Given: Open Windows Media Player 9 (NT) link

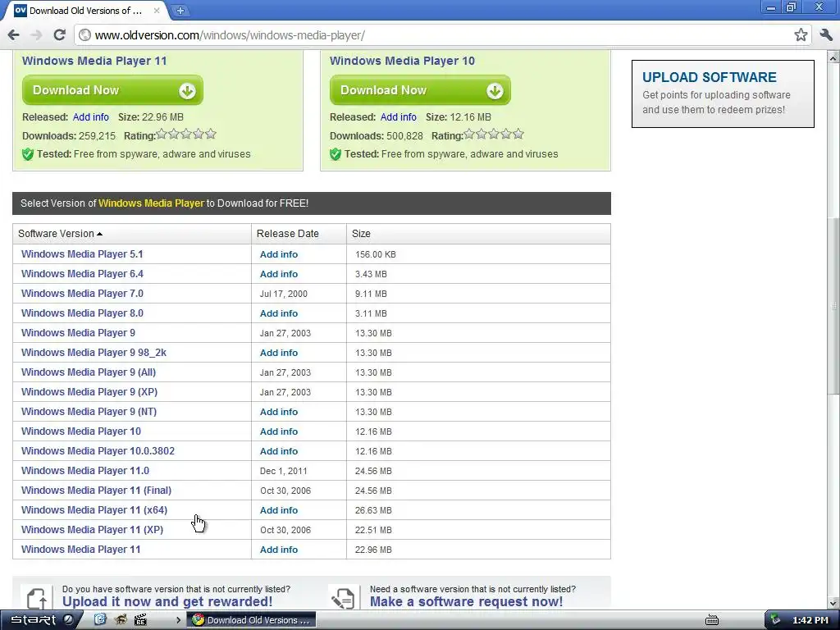Looking at the screenshot, I should [89, 412].
